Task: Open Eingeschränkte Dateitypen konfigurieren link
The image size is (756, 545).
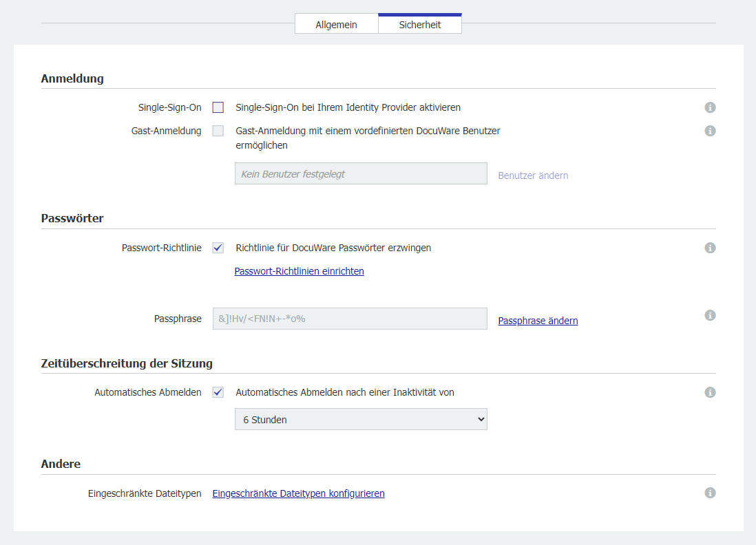Action: [x=298, y=493]
